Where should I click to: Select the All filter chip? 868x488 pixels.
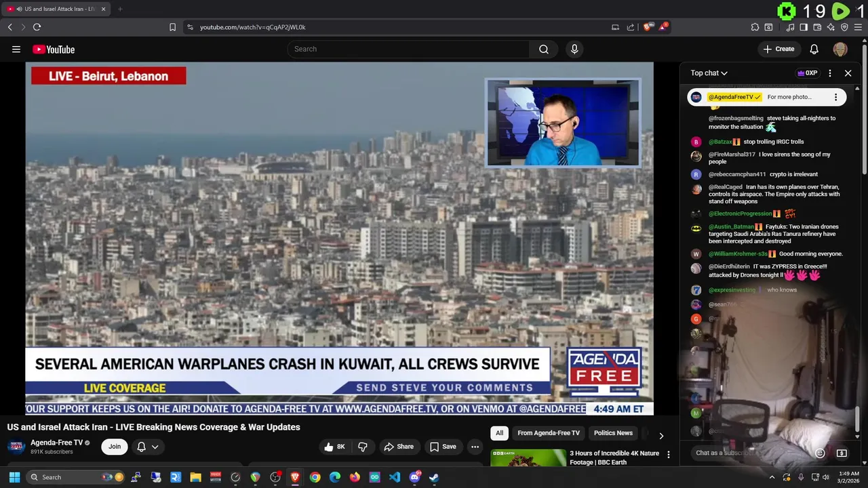[x=499, y=433]
